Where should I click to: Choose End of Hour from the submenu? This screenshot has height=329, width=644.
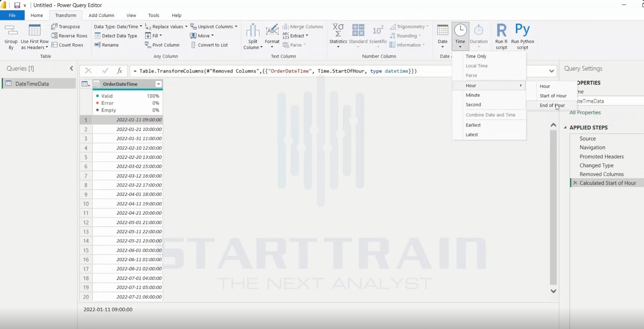pos(552,105)
